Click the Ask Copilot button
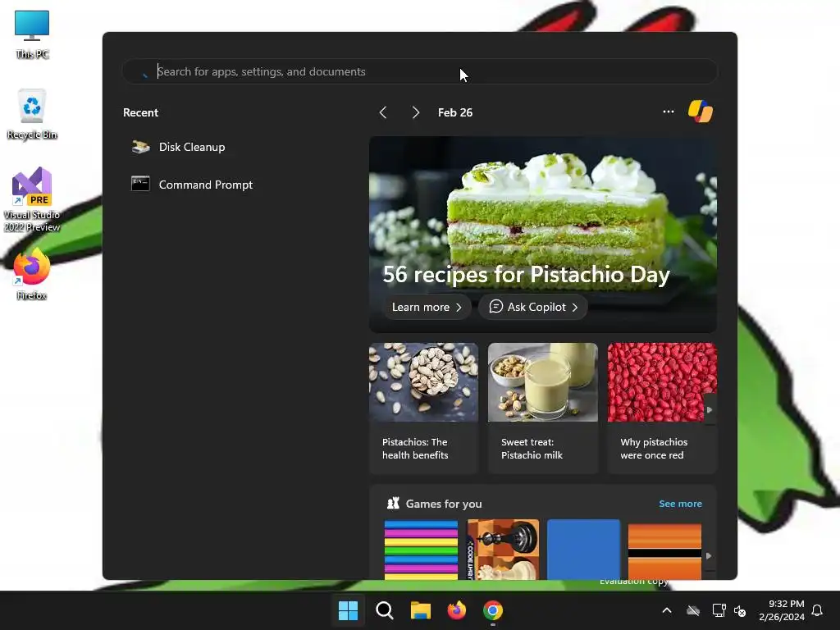Screen dimensions: 840x630 point(533,307)
